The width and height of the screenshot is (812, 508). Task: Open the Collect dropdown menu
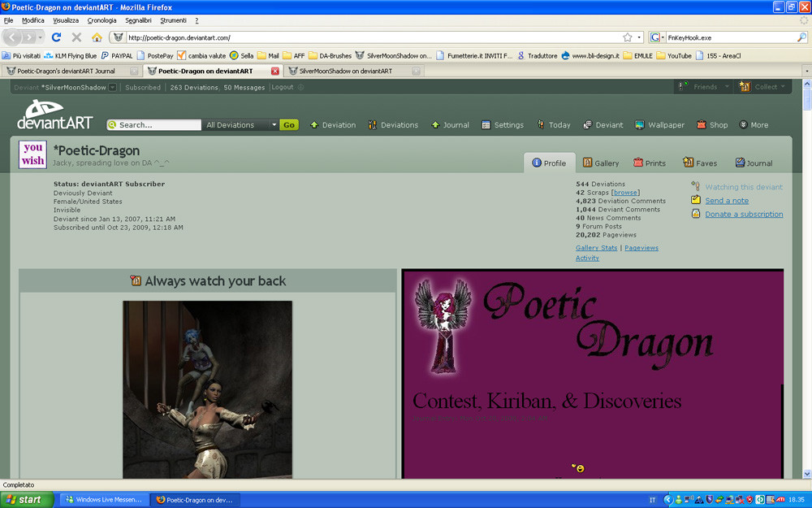pos(762,87)
